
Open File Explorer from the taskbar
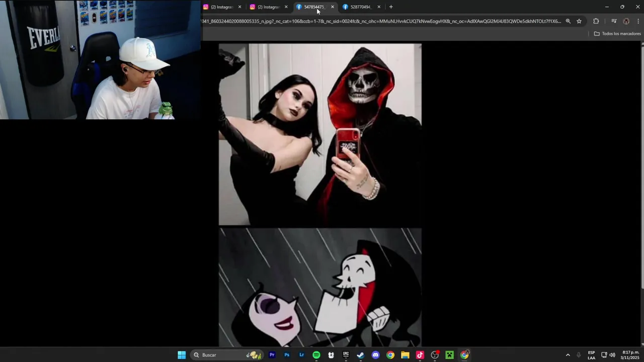pos(405,355)
